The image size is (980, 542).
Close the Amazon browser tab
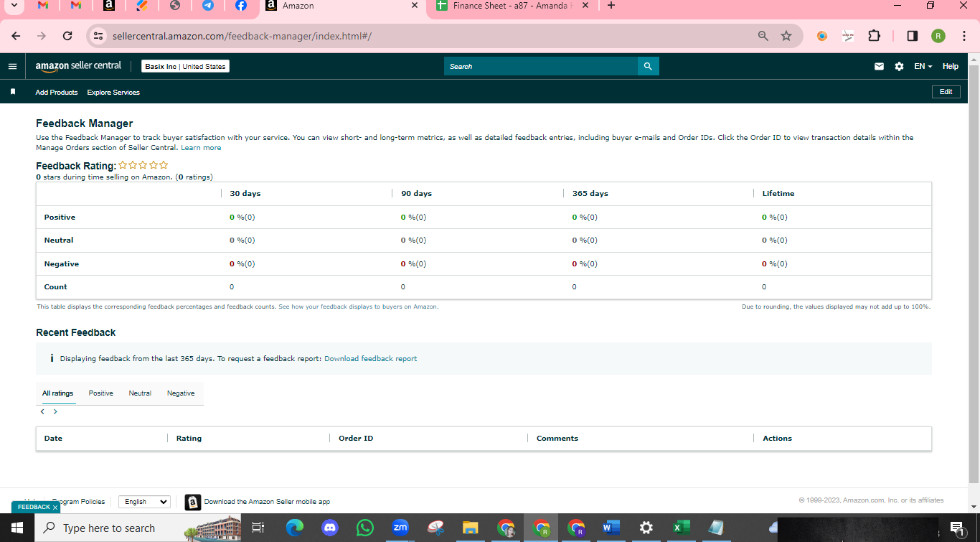point(414,6)
